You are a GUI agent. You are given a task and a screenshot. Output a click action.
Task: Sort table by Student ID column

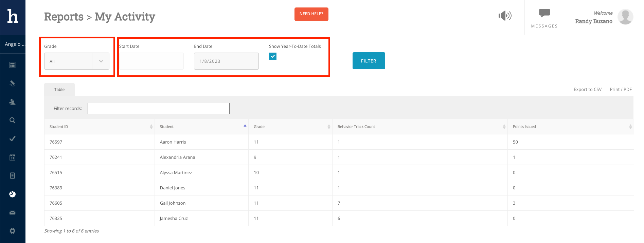coord(99,127)
